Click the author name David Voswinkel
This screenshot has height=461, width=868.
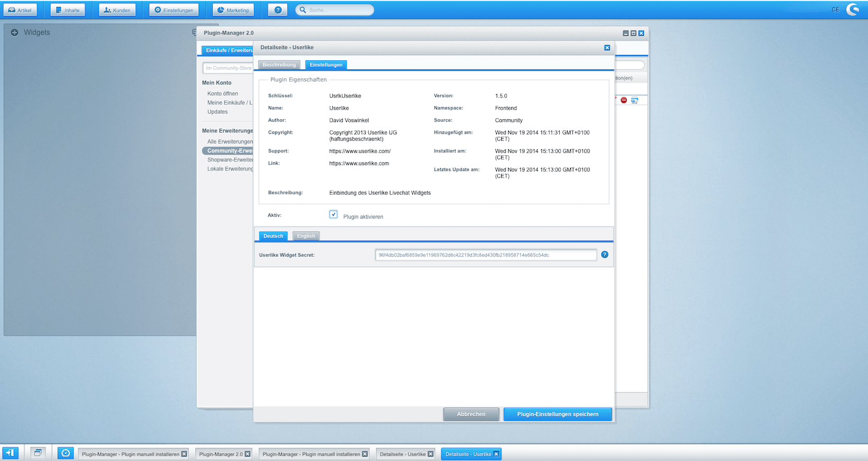(349, 120)
